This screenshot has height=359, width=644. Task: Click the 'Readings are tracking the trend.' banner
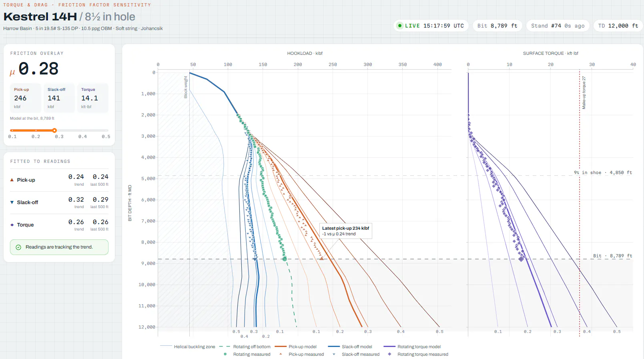(x=59, y=247)
